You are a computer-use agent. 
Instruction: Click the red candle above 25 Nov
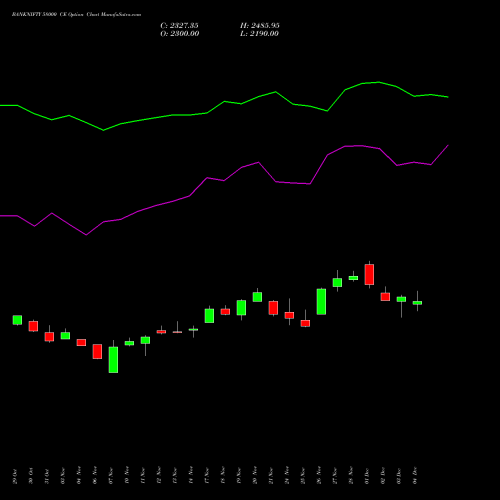click(x=305, y=323)
